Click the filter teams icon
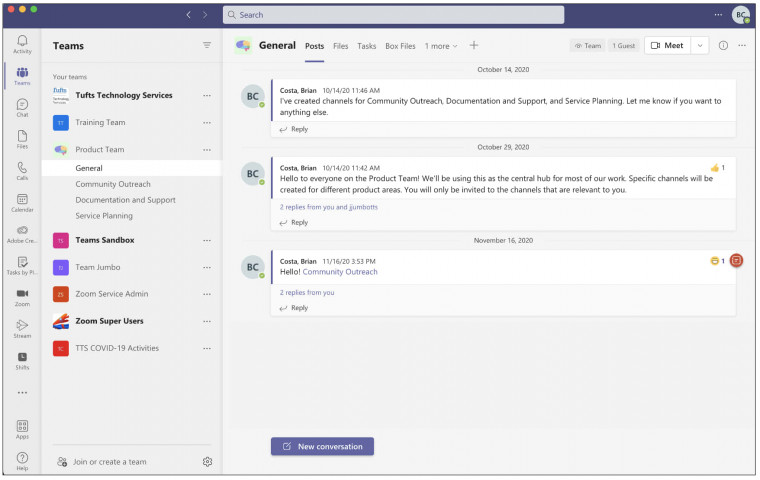Image resolution: width=760 pixels, height=480 pixels. pyautogui.click(x=207, y=45)
